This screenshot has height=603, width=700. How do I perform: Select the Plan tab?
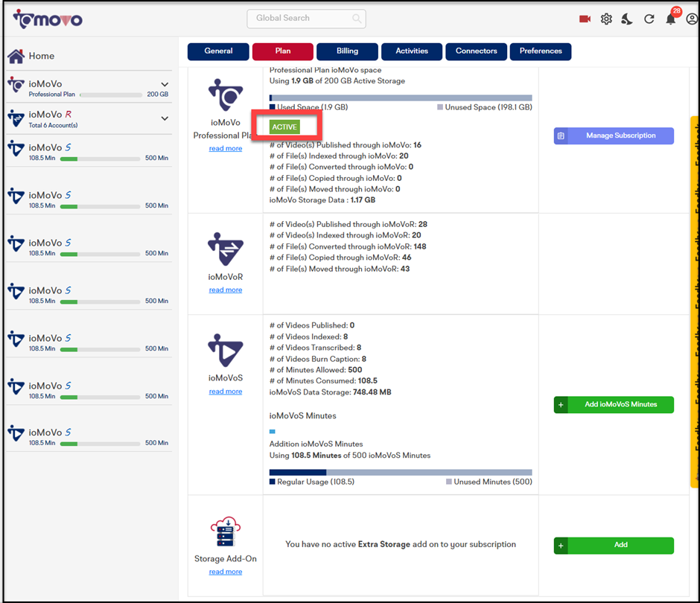(x=282, y=51)
